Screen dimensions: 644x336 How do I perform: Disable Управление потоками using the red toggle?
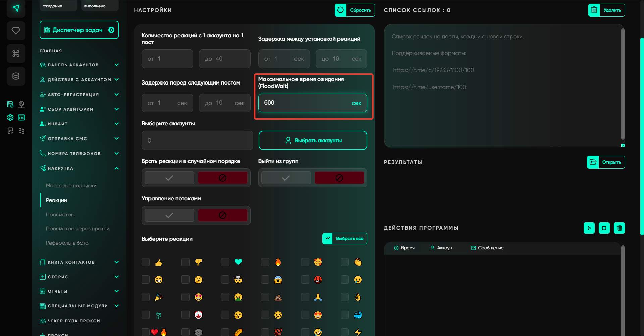click(x=222, y=215)
